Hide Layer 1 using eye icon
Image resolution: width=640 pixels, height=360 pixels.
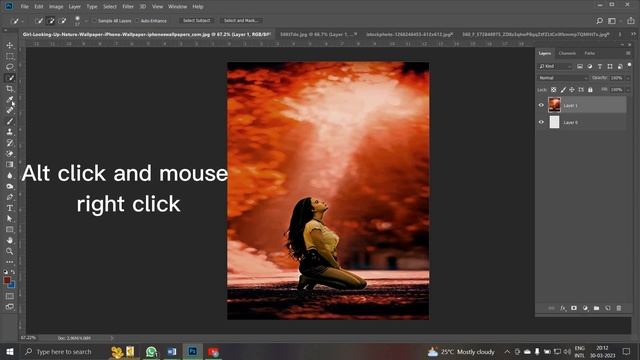click(541, 105)
